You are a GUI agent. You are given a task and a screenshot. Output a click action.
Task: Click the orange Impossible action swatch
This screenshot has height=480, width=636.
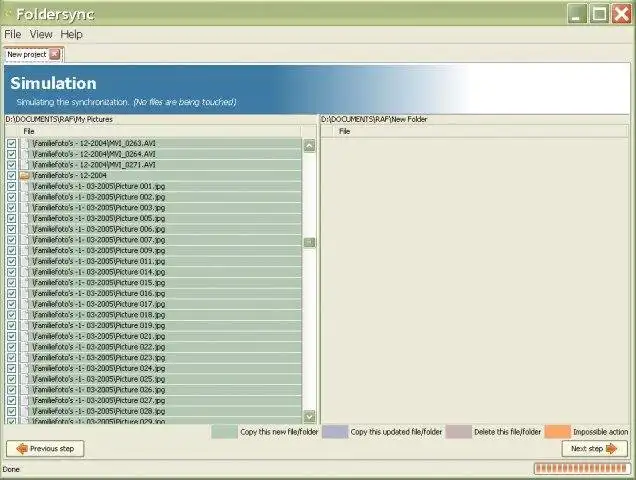[x=557, y=432]
